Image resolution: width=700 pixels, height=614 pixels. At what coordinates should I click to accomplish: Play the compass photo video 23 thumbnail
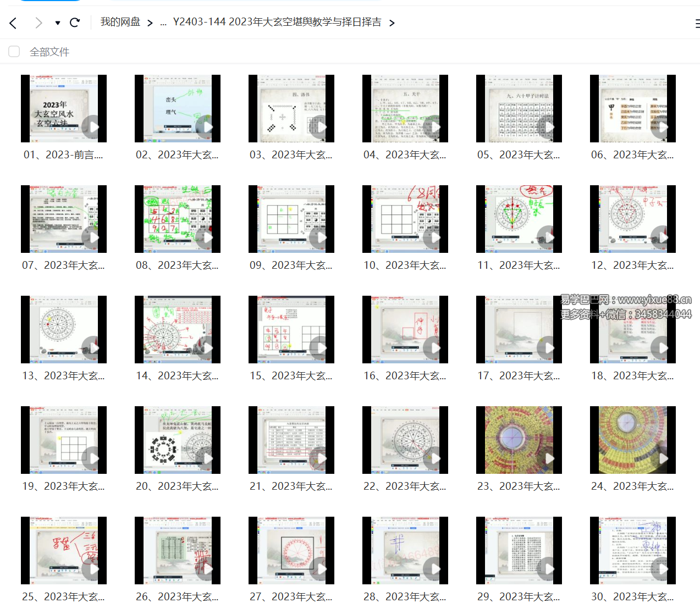coord(548,458)
